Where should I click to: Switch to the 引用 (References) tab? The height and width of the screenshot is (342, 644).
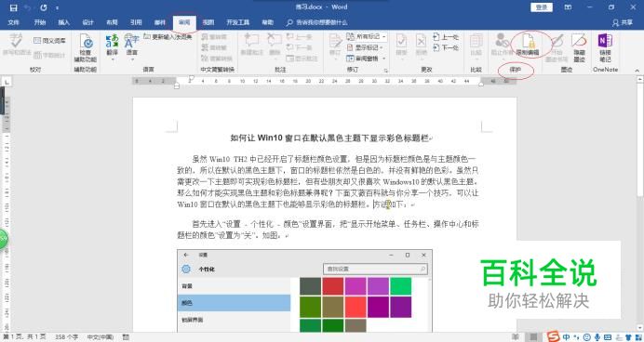tap(136, 22)
